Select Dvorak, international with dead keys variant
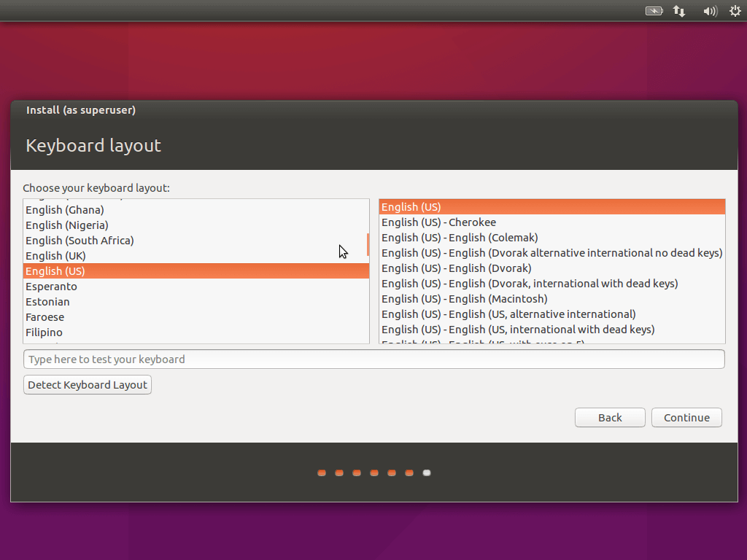This screenshot has height=560, width=747. tap(551, 284)
